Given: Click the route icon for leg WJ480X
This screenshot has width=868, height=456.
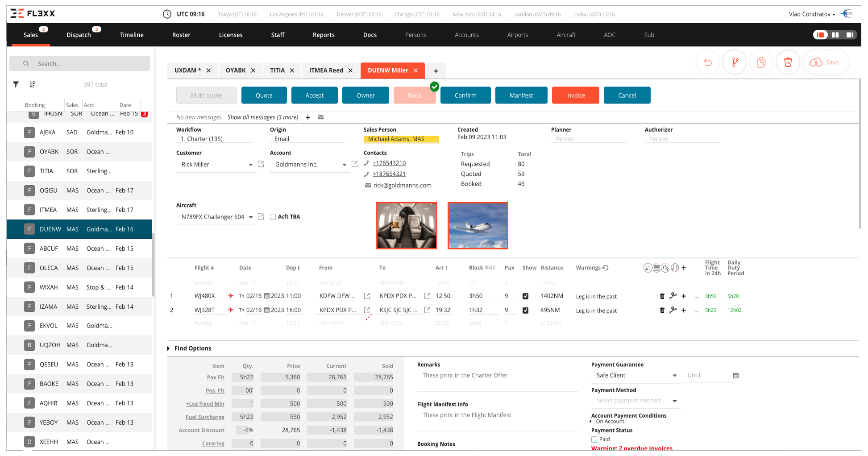Looking at the screenshot, I should (x=673, y=296).
